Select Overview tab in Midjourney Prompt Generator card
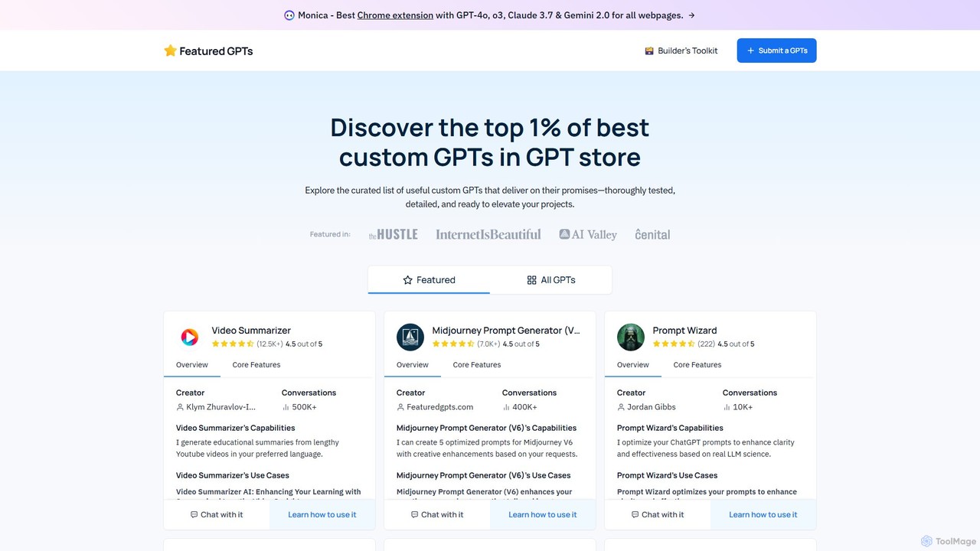Image resolution: width=980 pixels, height=551 pixels. point(413,365)
